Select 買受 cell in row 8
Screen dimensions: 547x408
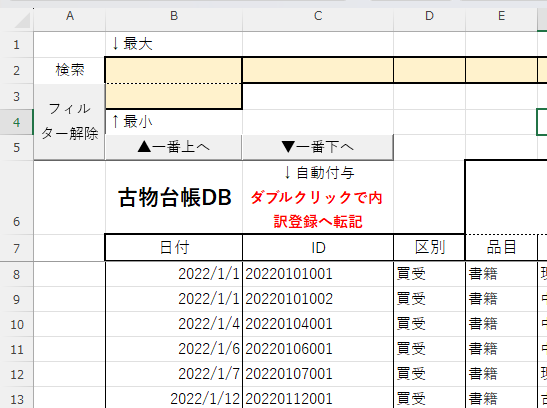pos(429,274)
